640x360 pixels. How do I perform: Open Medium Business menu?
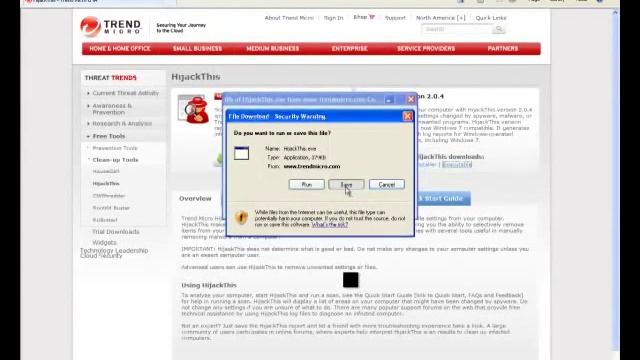(x=273, y=49)
